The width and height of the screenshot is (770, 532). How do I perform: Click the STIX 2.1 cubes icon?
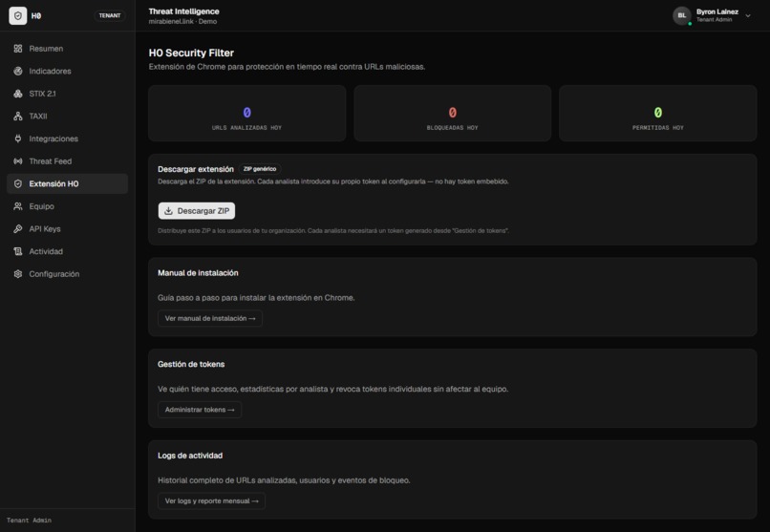click(18, 94)
